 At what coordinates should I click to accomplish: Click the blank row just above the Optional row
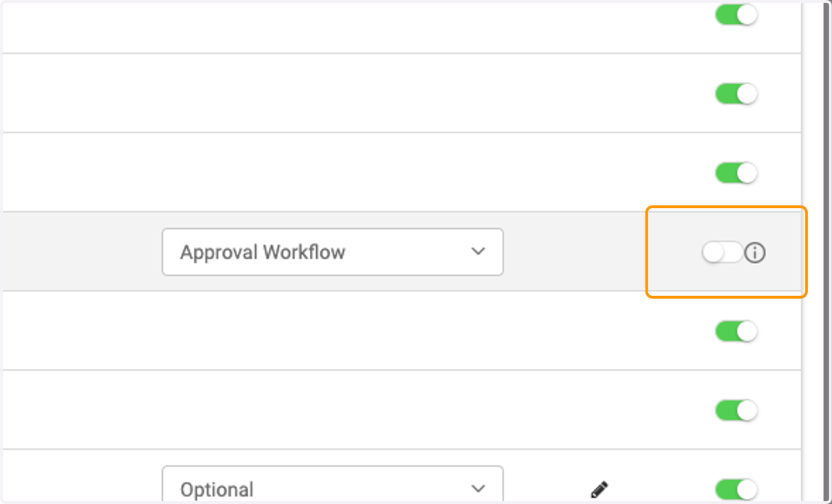pos(402,410)
